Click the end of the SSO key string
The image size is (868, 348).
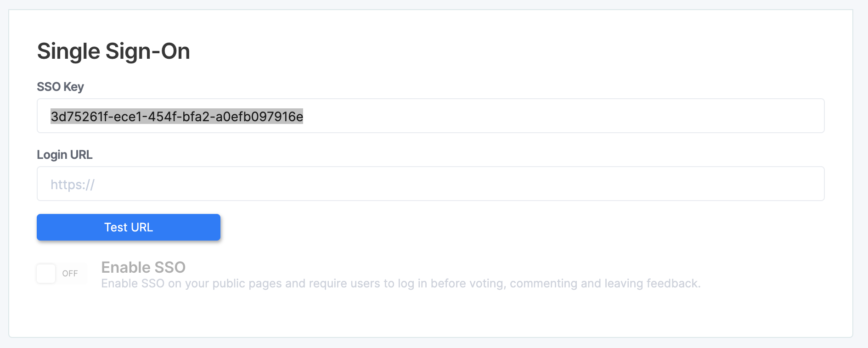(x=303, y=117)
